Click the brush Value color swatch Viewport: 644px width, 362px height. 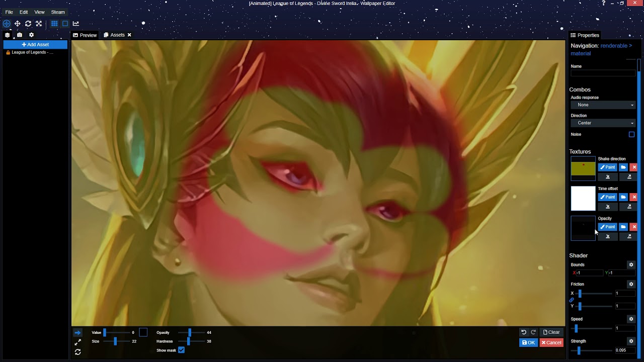coord(143,332)
